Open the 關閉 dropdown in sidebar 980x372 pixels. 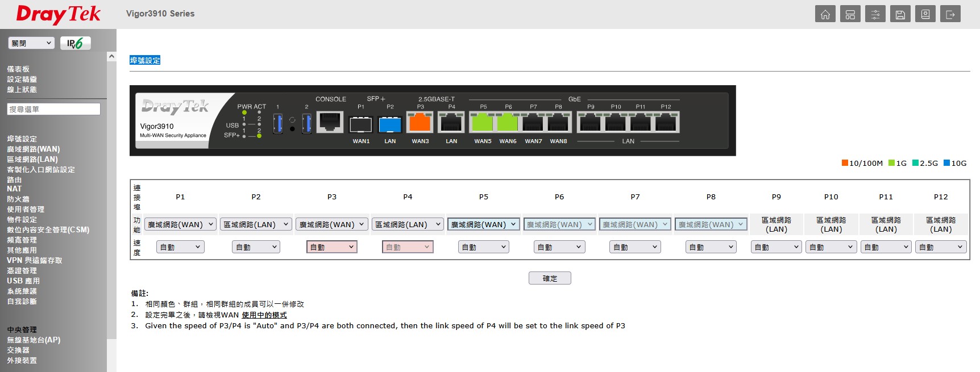31,43
